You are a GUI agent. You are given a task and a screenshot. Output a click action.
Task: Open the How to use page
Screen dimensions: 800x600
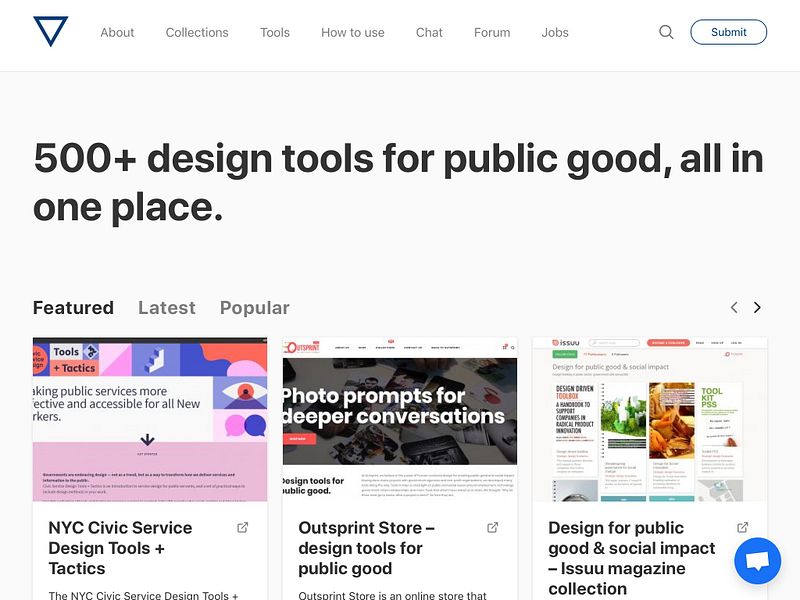353,33
